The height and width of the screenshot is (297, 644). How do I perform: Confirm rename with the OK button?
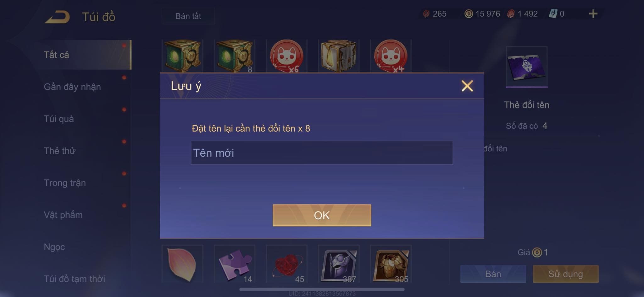coord(322,215)
